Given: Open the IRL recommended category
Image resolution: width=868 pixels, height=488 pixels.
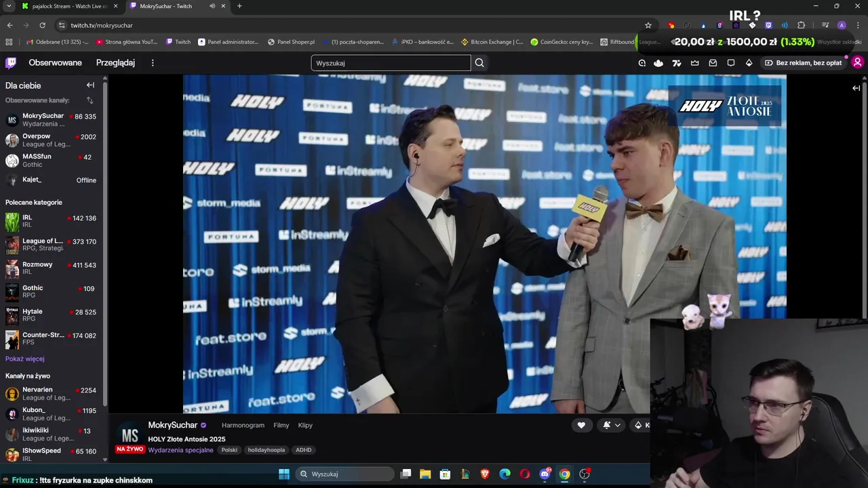Looking at the screenshot, I should pyautogui.click(x=52, y=222).
